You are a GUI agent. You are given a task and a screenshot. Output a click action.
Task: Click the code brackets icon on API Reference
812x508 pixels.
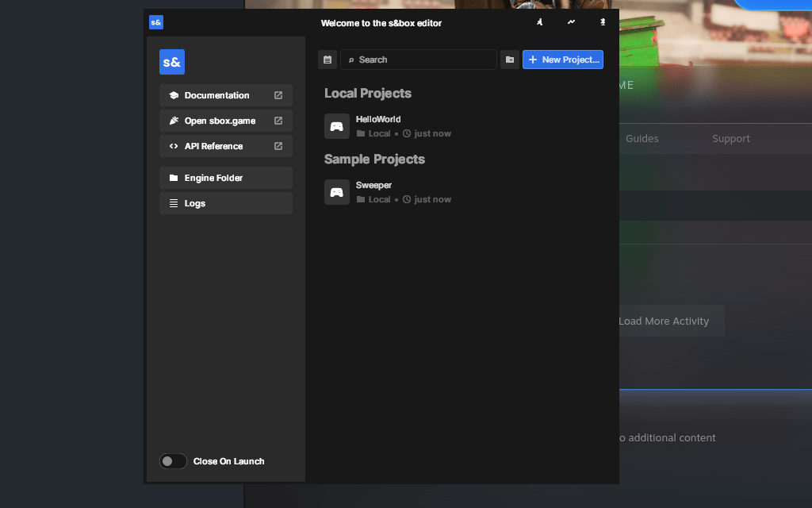pyautogui.click(x=174, y=146)
